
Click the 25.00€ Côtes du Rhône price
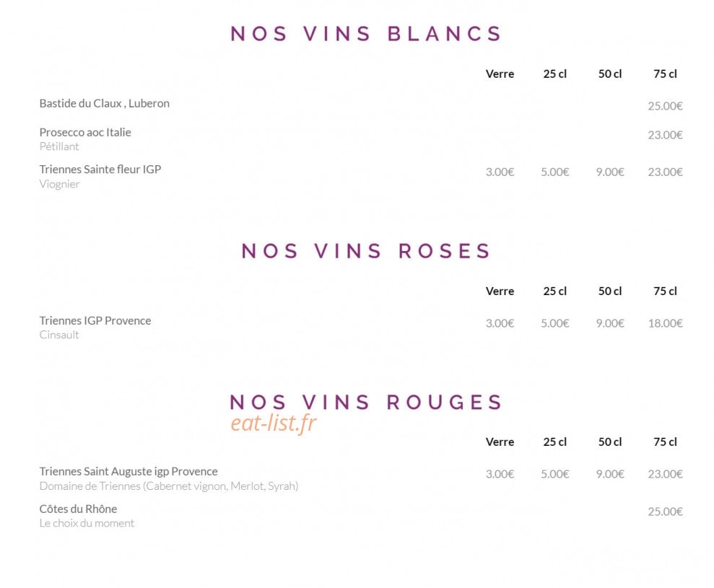tap(666, 512)
